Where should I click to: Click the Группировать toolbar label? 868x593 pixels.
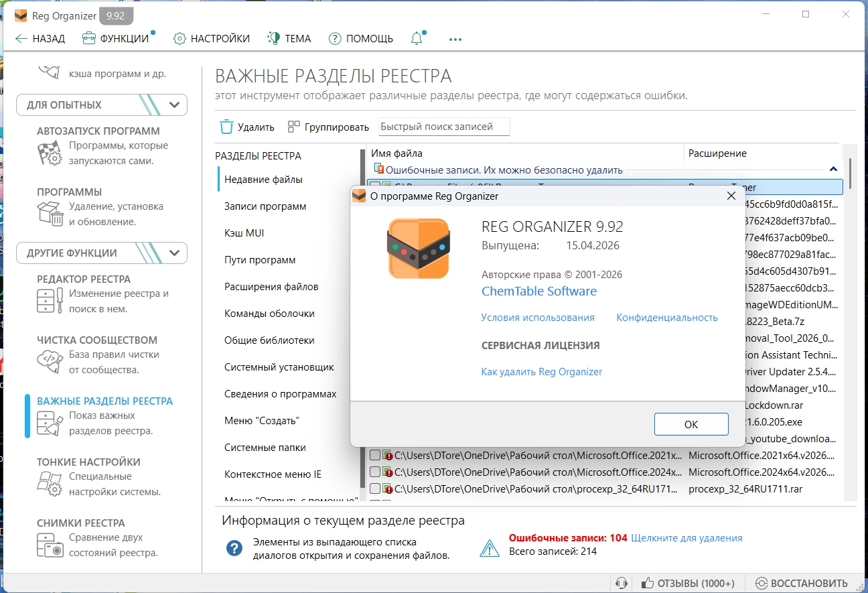point(337,127)
